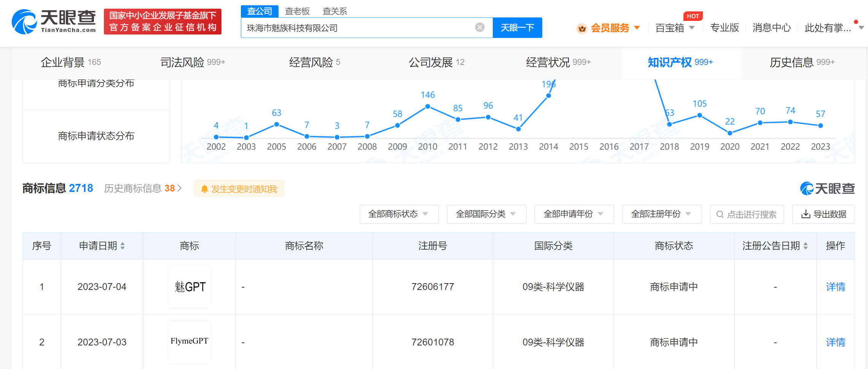Click the bell notification icon
Screen dimensions: 868x369
click(x=204, y=189)
